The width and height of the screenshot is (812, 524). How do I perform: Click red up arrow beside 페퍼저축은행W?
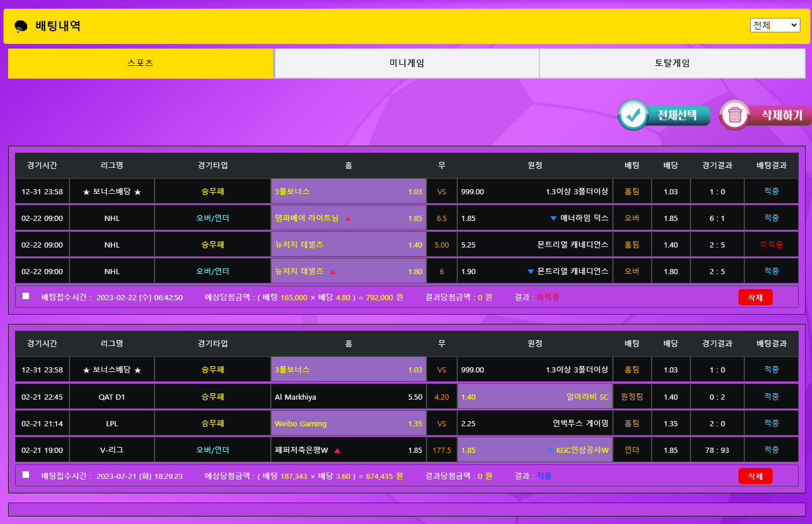pyautogui.click(x=337, y=451)
